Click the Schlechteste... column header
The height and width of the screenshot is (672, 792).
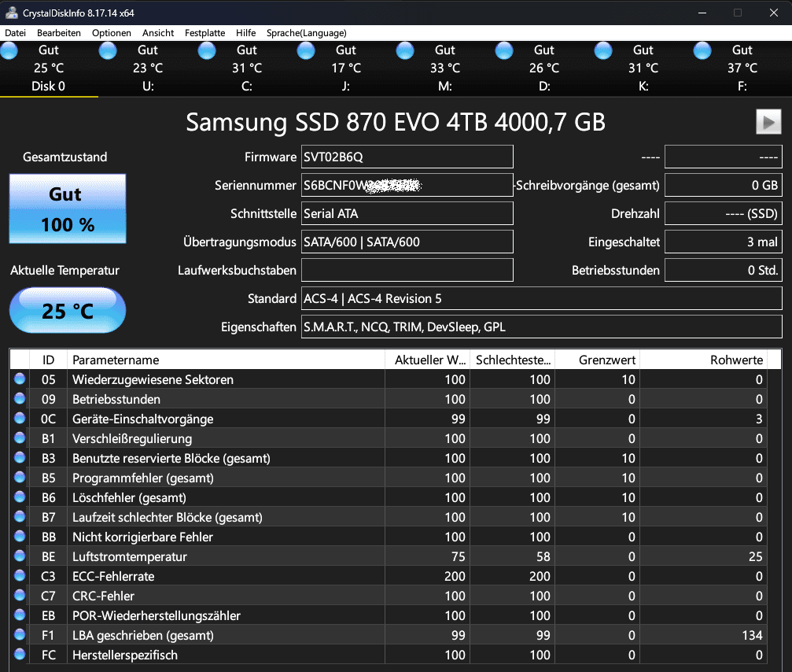click(512, 360)
